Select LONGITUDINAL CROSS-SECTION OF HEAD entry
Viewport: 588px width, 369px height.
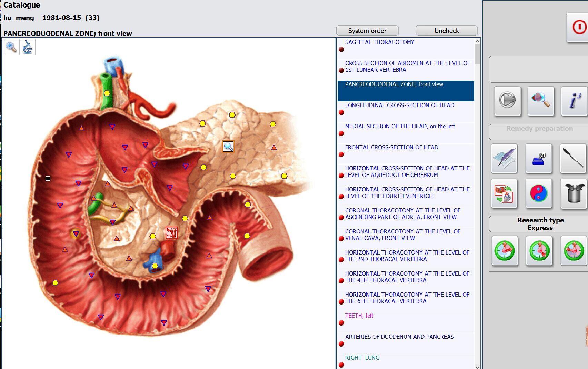[x=399, y=105]
